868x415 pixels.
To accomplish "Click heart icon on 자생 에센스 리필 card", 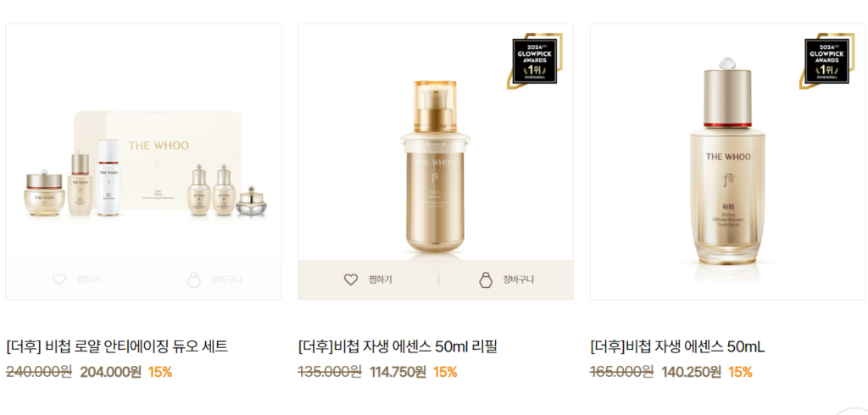I will (x=351, y=279).
